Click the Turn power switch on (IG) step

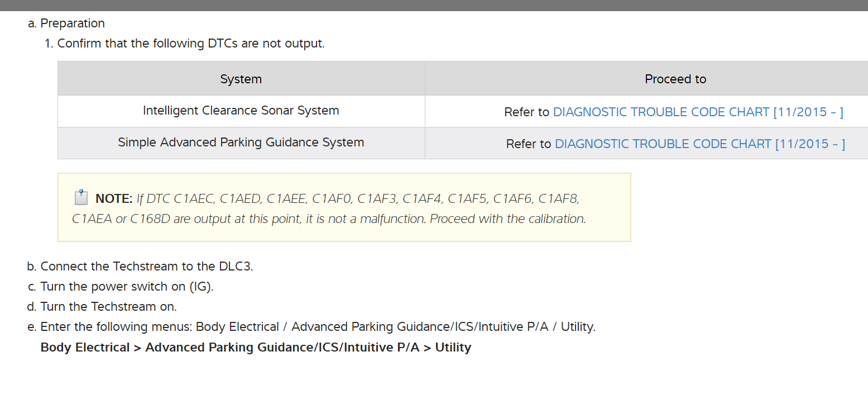[x=127, y=287]
